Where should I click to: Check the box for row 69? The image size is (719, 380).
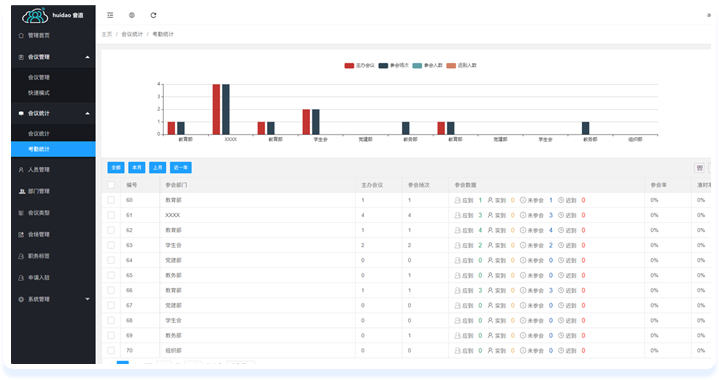pyautogui.click(x=111, y=335)
